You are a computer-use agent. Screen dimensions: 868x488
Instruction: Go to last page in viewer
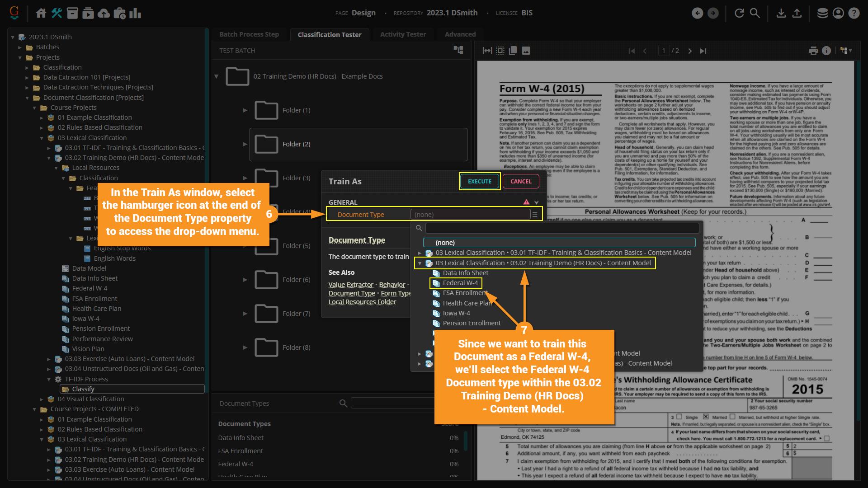click(x=703, y=51)
